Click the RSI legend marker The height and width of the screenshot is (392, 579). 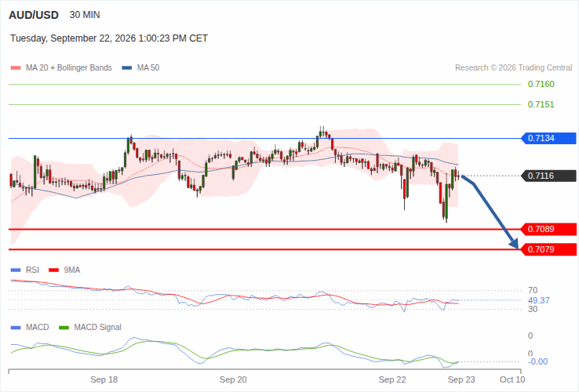coord(16,270)
